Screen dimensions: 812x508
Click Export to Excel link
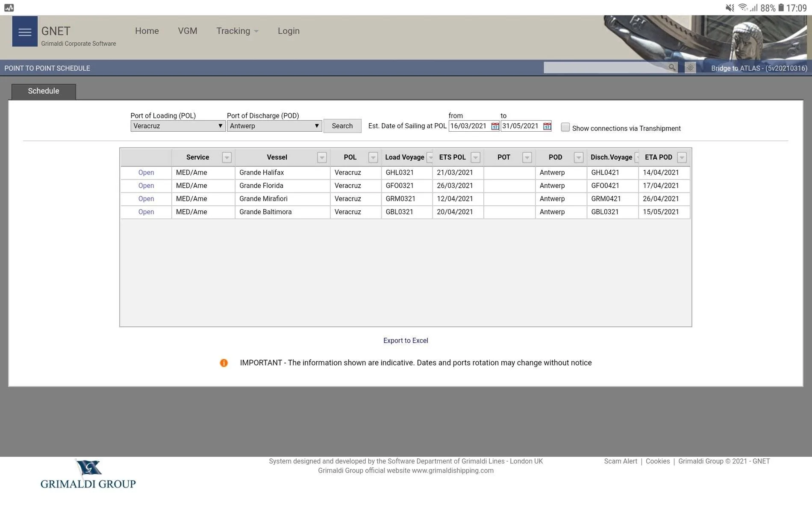(406, 341)
